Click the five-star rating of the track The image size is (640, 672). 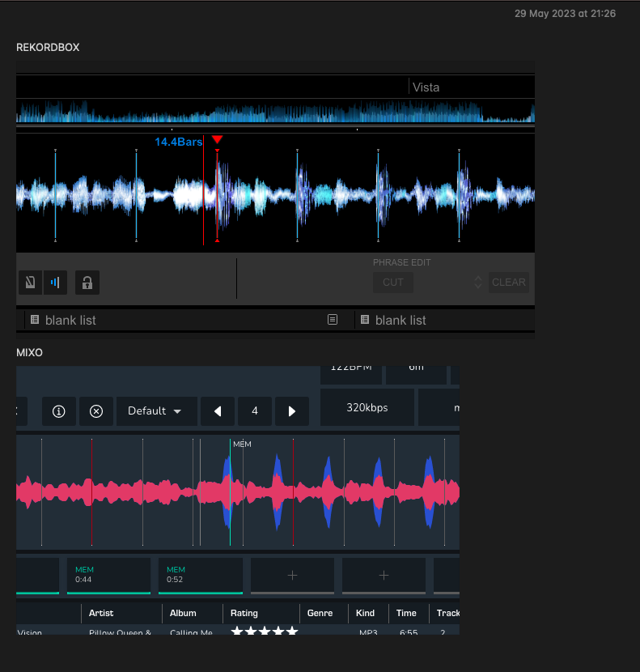coord(265,632)
